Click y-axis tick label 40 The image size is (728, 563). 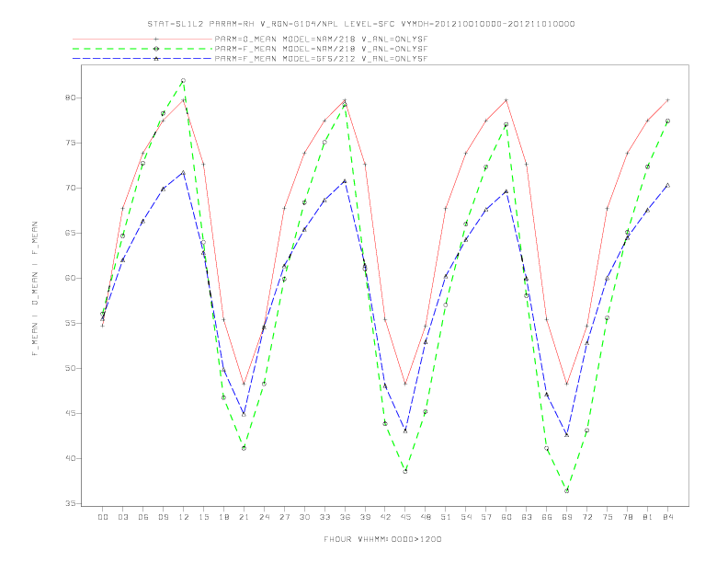70,458
